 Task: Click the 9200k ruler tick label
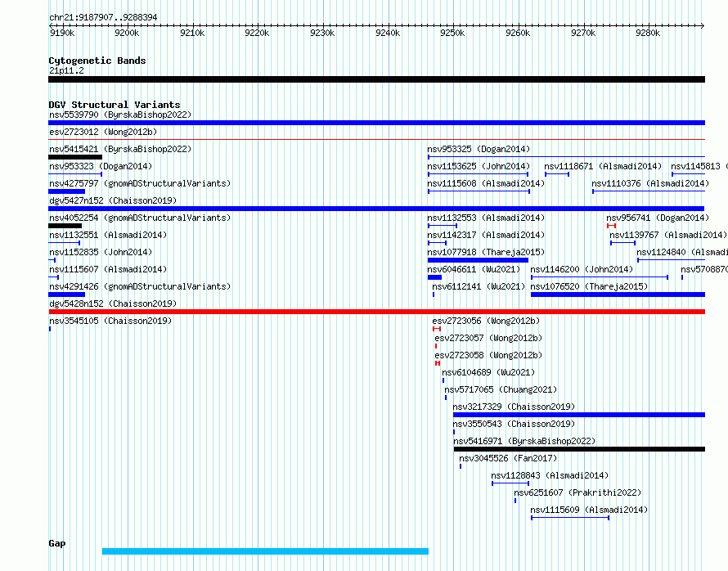[x=127, y=33]
